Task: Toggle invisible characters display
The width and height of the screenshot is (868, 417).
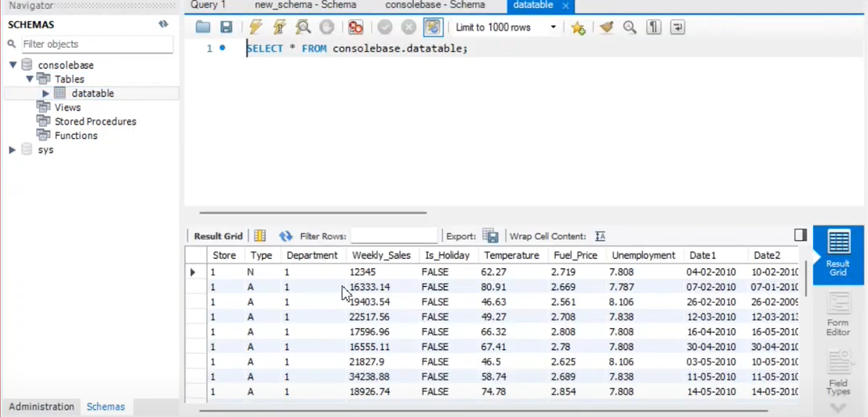Action: point(654,27)
